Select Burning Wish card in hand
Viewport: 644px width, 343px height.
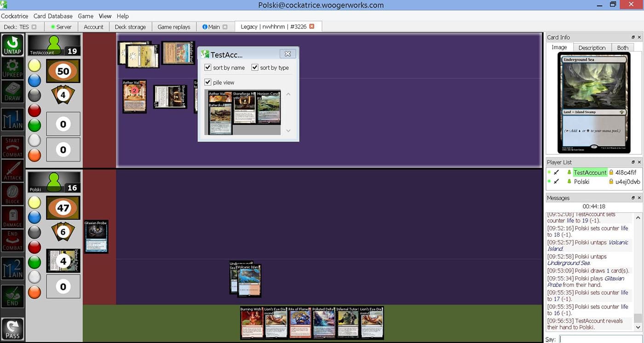coord(252,323)
